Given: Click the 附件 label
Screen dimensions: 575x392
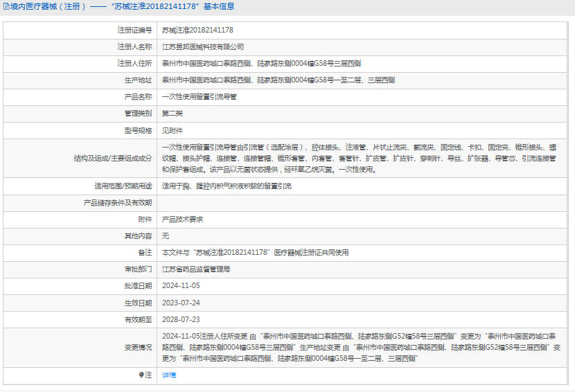Looking at the screenshot, I should point(145,220).
